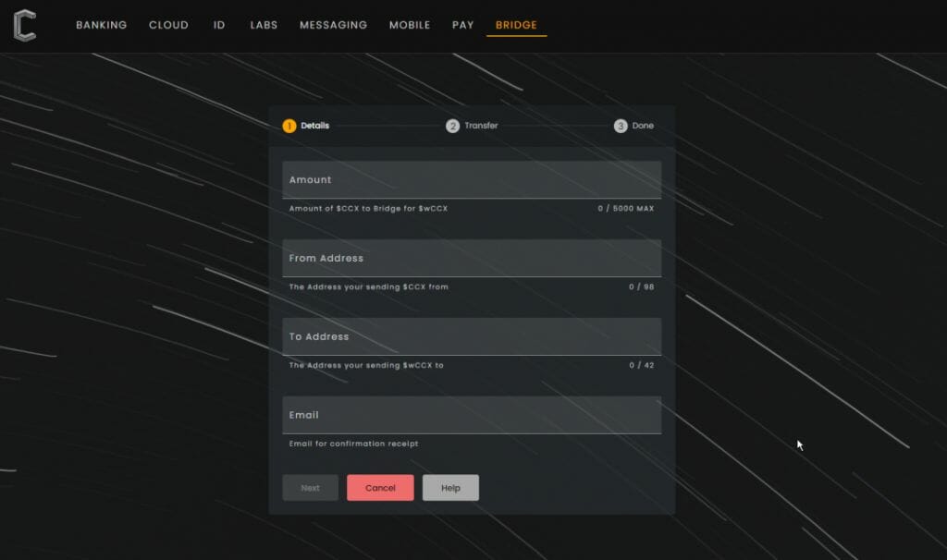This screenshot has width=947, height=560.
Task: Click the Conceal logo icon
Action: (25, 25)
